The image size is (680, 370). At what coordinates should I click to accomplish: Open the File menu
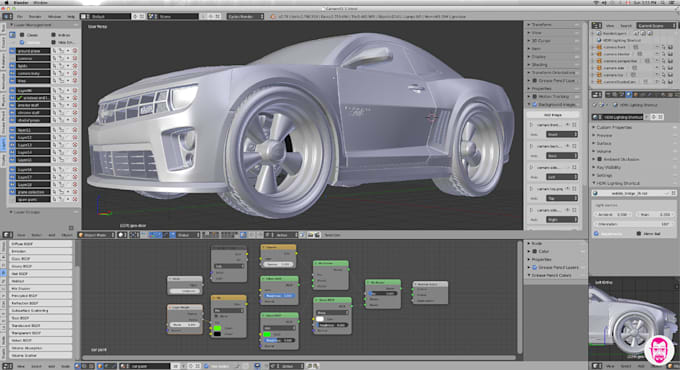point(20,16)
